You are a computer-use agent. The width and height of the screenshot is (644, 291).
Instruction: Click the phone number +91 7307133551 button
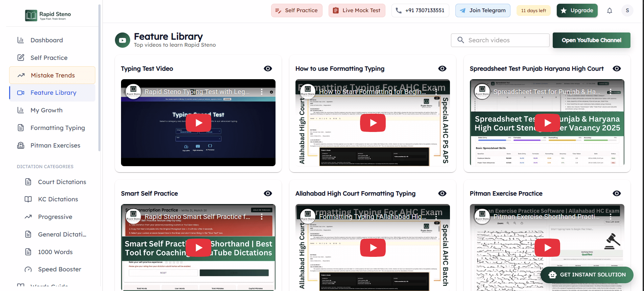pos(420,10)
